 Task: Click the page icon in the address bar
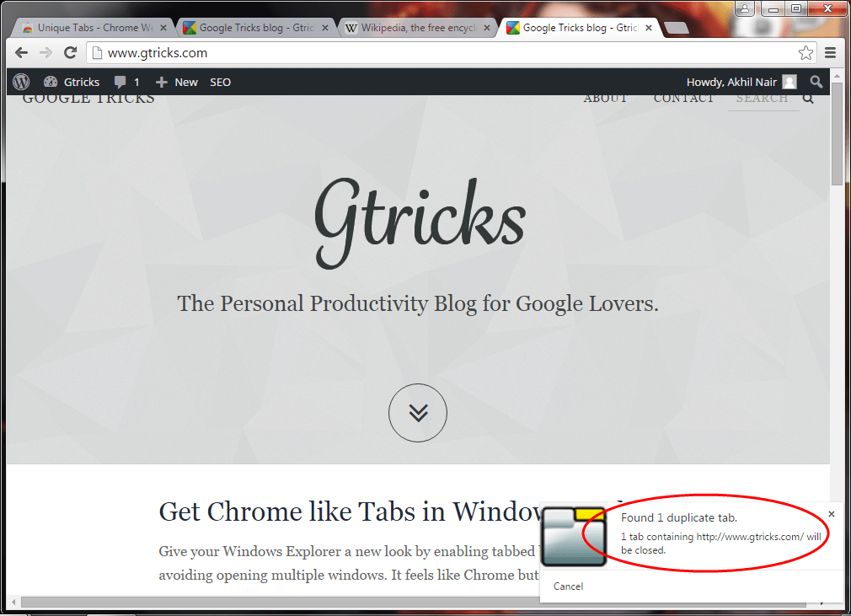click(97, 52)
